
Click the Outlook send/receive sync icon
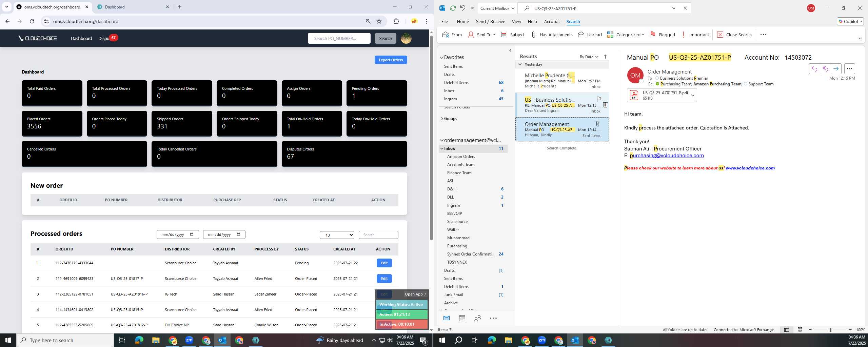pos(453,8)
